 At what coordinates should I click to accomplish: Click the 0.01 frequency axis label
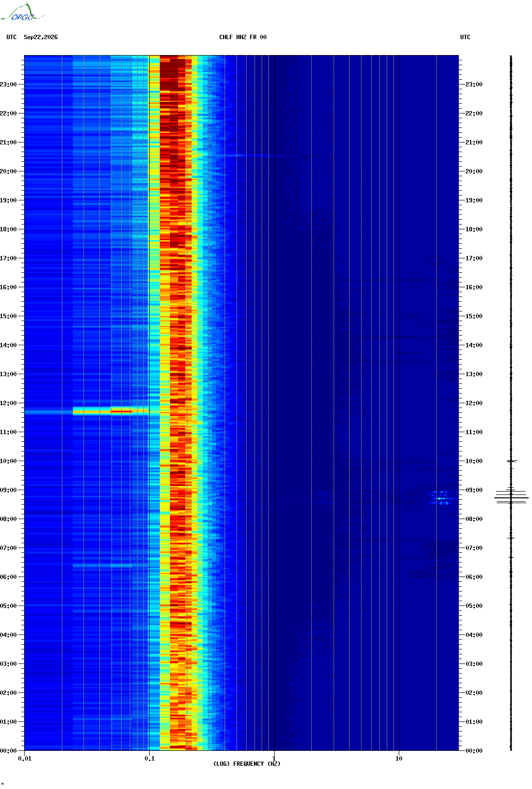[x=25, y=759]
